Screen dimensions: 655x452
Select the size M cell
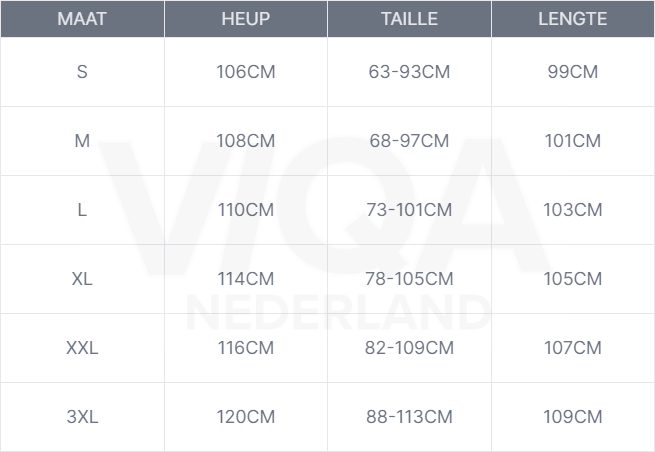click(82, 141)
